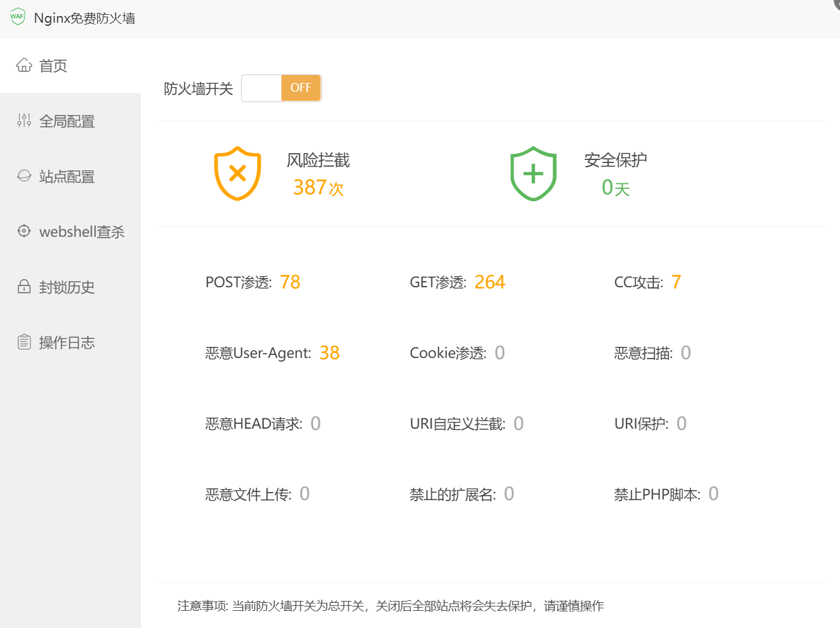840x628 pixels.
Task: Toggle the 防火墙开关 OFF switch
Action: click(282, 88)
